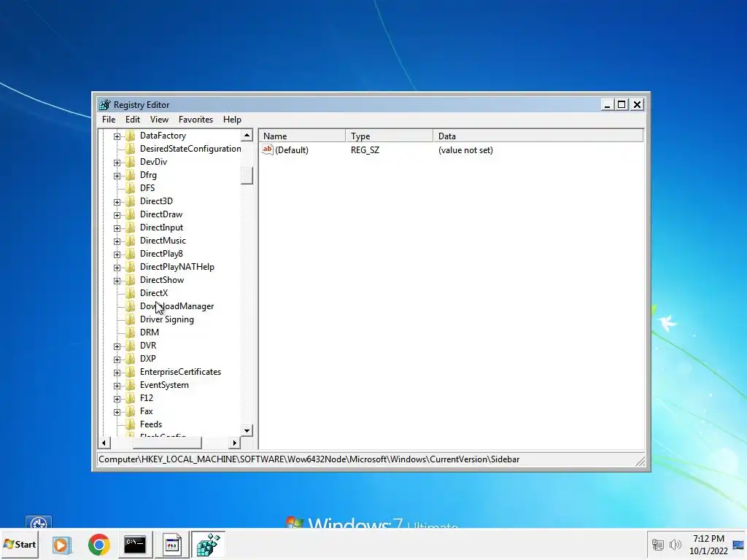Click the REG_SZ type cell
Screen dimensions: 747x560
click(365, 150)
